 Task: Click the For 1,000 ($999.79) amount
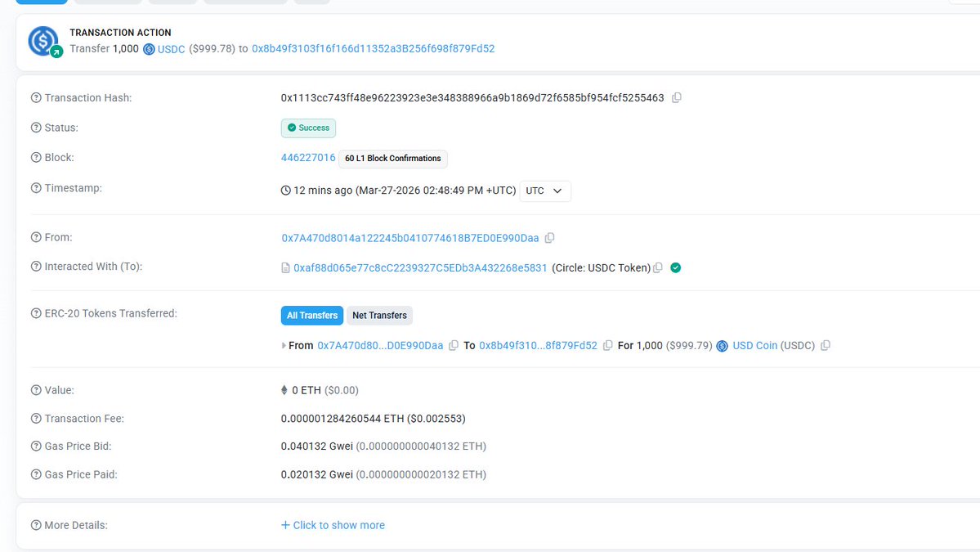(665, 345)
